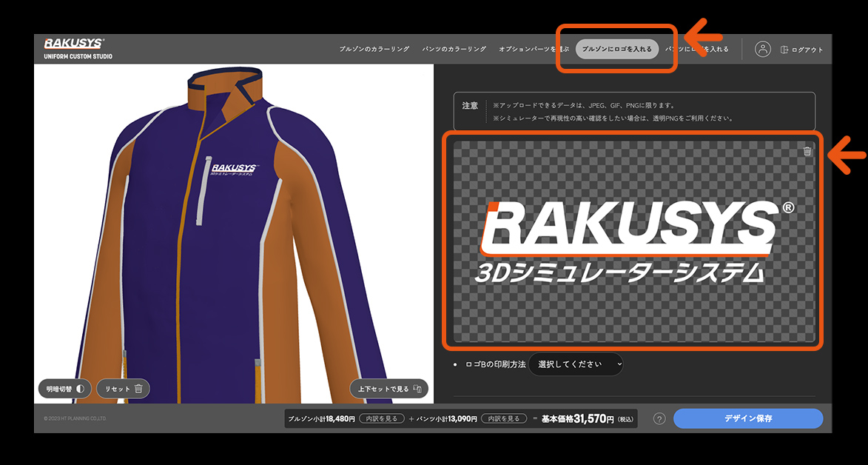Open オプションパーツを選ぶ tab
This screenshot has height=465, width=868.
[x=533, y=49]
